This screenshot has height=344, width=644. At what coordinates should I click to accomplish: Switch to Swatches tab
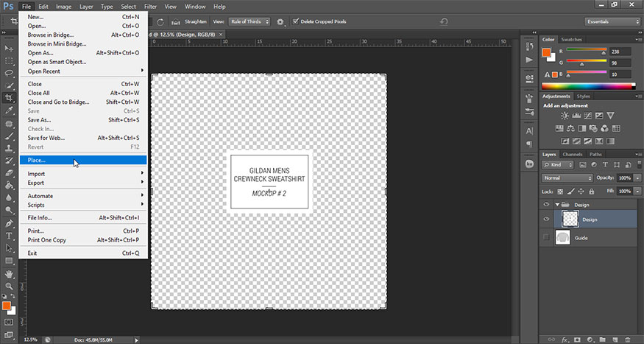pos(571,40)
